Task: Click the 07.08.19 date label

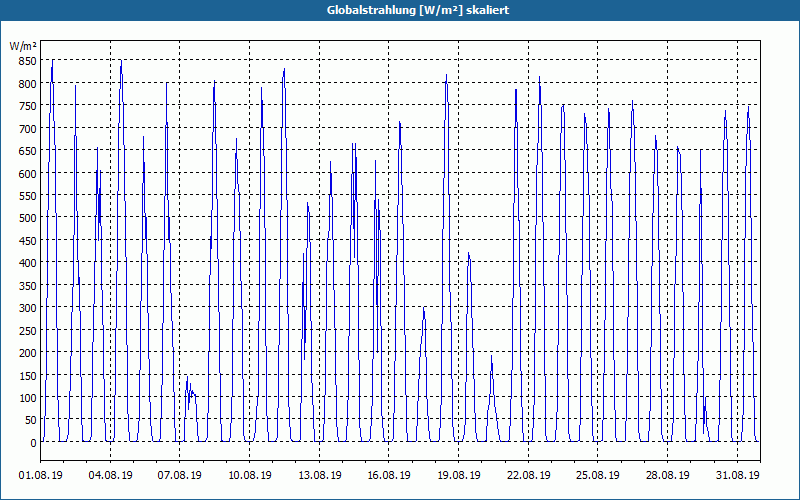Action: pyautogui.click(x=180, y=475)
